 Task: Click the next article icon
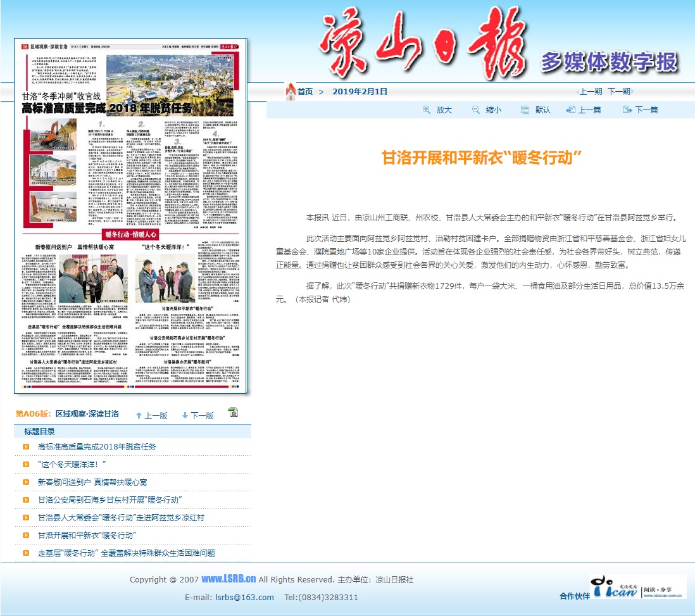(627, 110)
